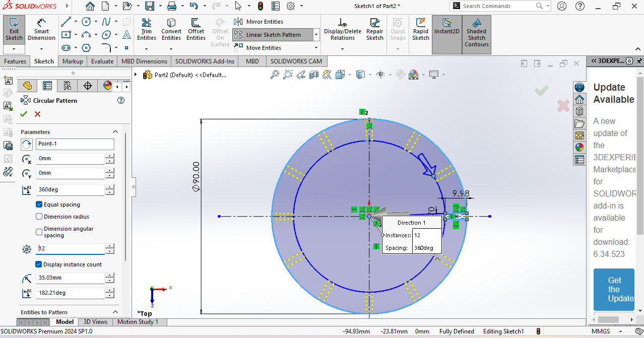Click the Get the Update button

coord(613,290)
